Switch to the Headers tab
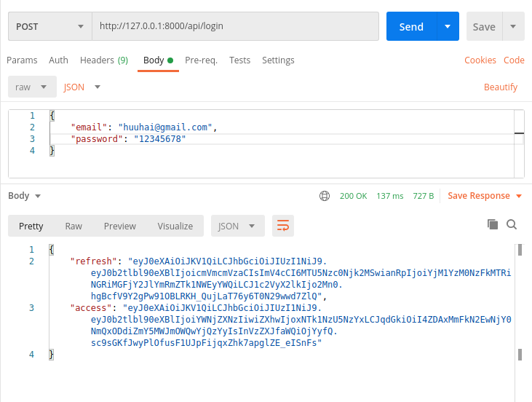Image resolution: width=532 pixels, height=402 pixels. 103,60
